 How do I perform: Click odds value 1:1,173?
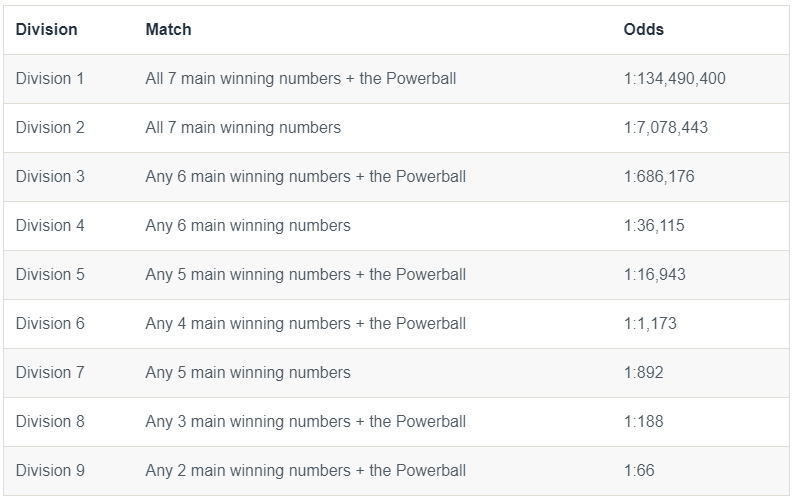[650, 323]
